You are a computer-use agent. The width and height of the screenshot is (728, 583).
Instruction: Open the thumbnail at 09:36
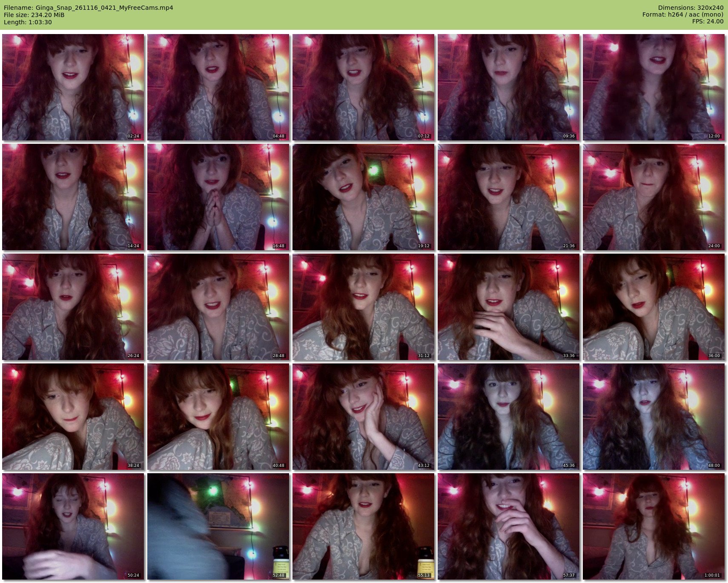point(508,87)
